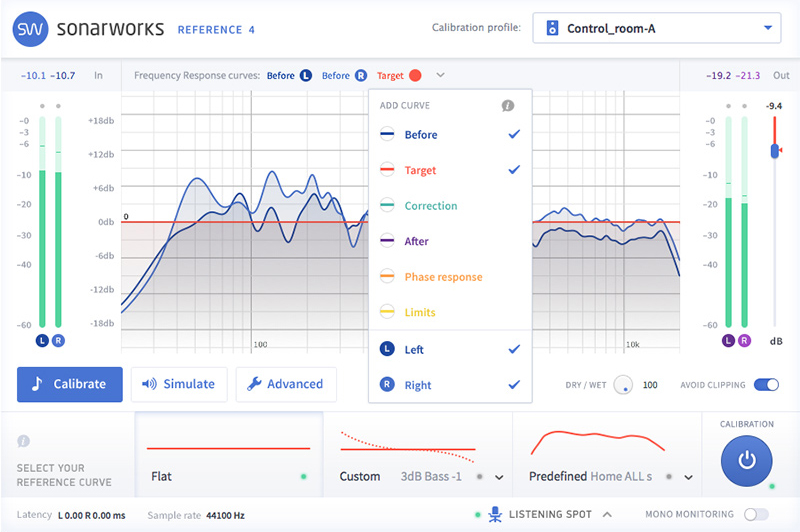Click the orange Phase response line icon

click(x=387, y=276)
